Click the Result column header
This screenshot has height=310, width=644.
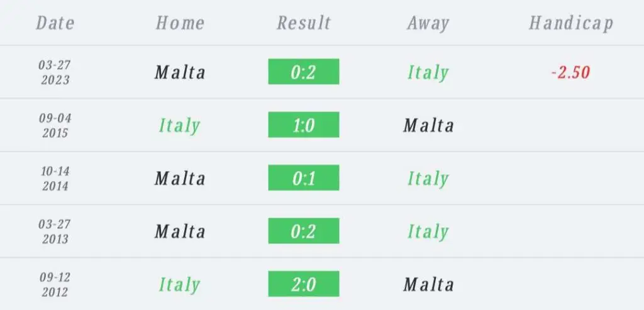click(x=304, y=23)
